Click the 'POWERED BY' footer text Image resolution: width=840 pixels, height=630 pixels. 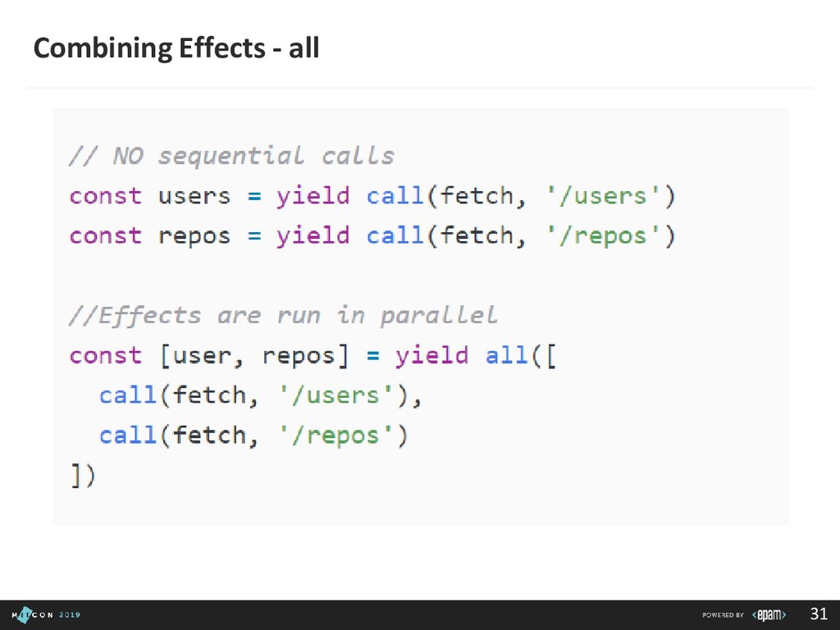723,615
